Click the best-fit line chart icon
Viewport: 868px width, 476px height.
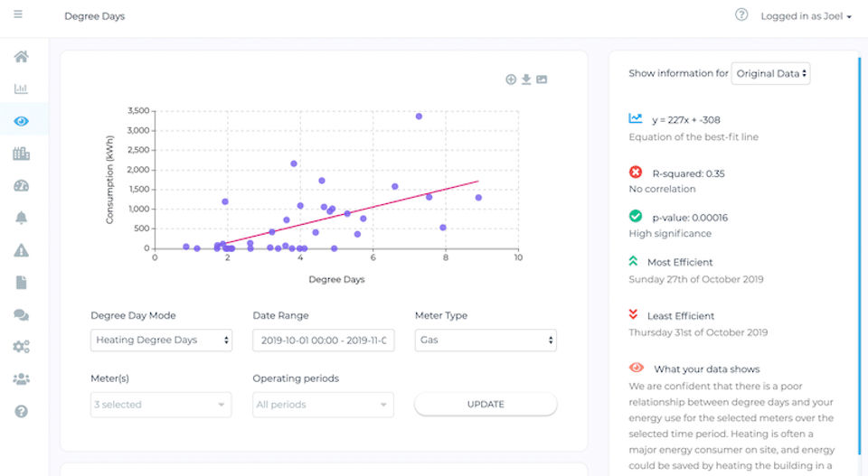[x=636, y=118]
